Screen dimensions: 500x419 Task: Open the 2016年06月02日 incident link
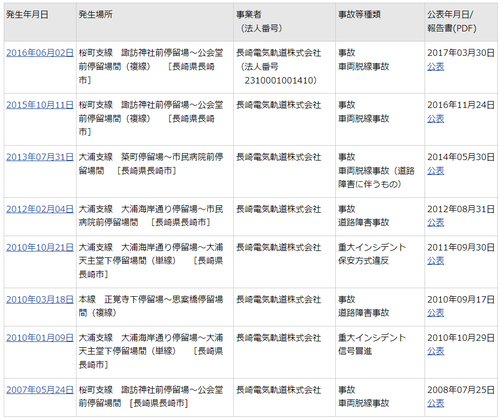pos(40,53)
